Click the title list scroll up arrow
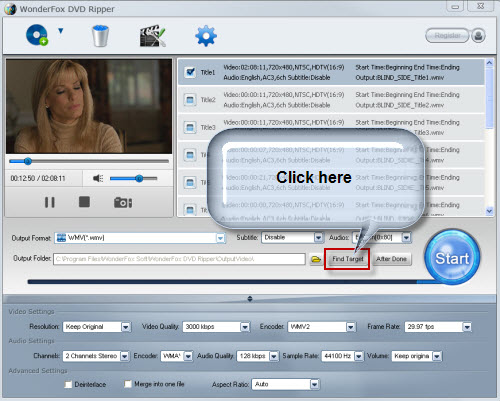This screenshot has height=401, width=500. (489, 63)
